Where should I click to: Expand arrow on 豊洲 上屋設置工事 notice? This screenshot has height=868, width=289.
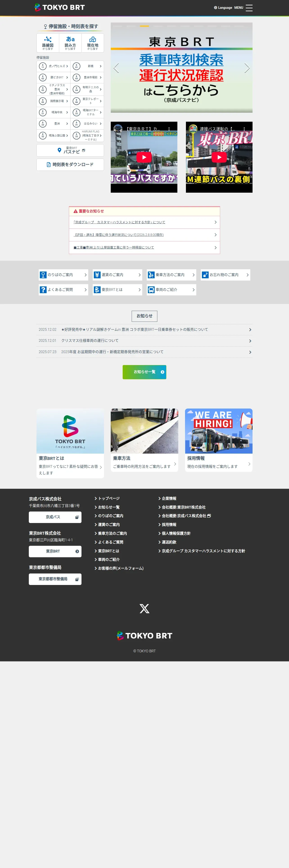pos(215,248)
